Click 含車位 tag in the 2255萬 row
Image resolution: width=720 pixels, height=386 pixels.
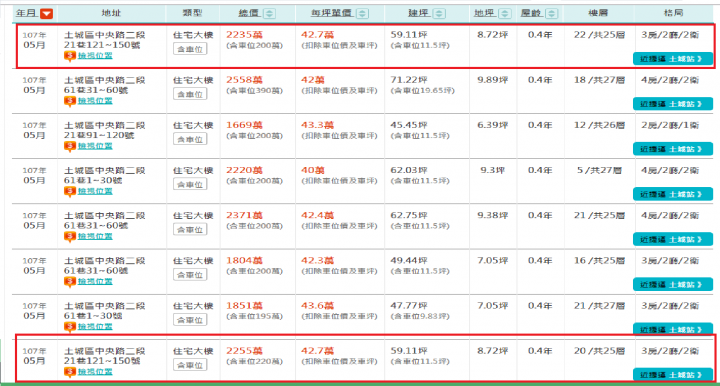(190, 365)
